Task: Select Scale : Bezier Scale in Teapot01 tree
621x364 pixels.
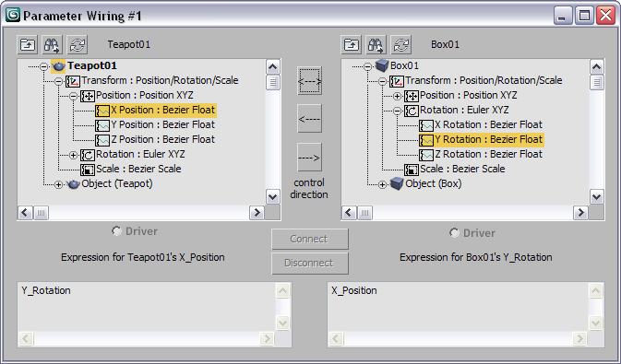Action: (x=138, y=169)
